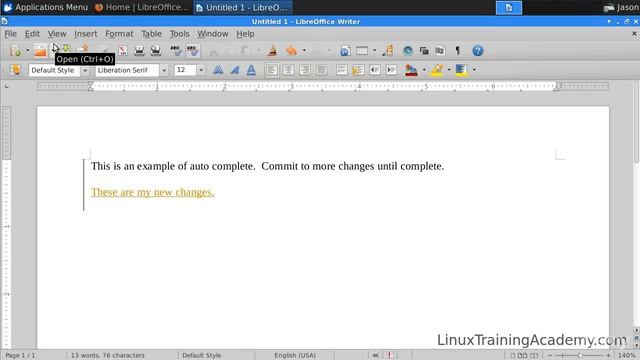
Task: Switch to Home | LibreOffice taskbar window
Action: click(142, 7)
